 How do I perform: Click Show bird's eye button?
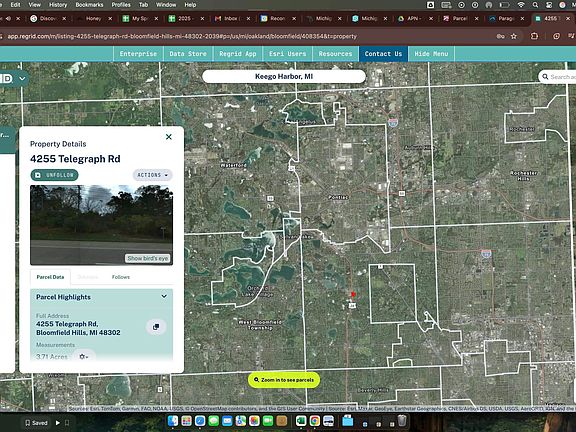[148, 258]
